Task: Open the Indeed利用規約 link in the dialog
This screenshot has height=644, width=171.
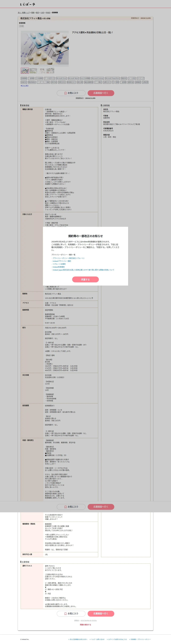Action: click(x=59, y=267)
